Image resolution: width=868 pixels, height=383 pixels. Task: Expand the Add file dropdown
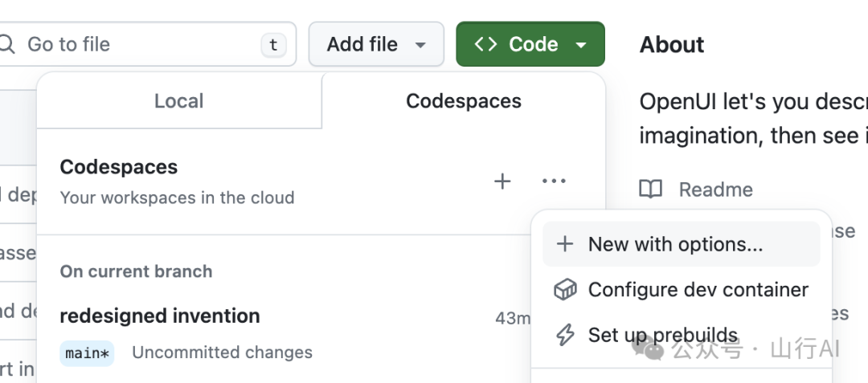(x=376, y=44)
